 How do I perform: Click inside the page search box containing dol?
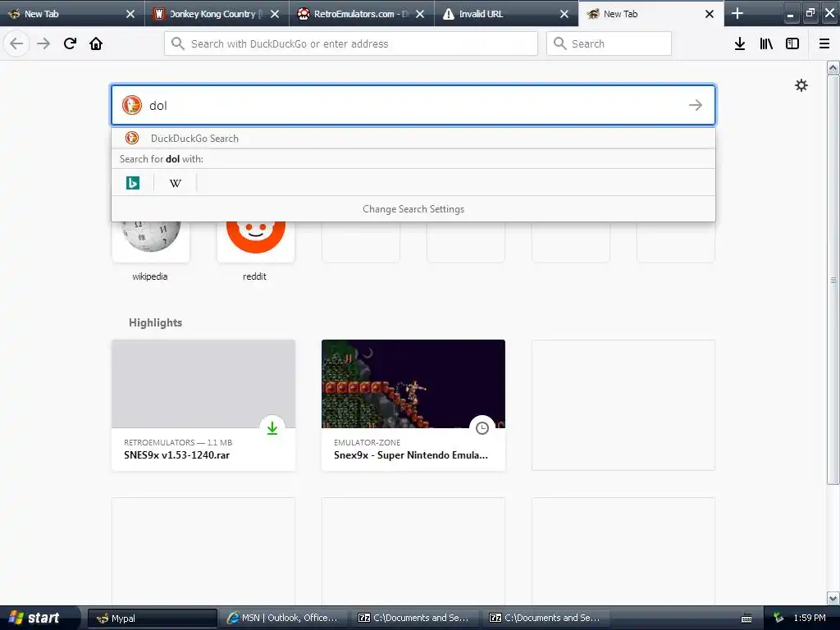(x=413, y=105)
